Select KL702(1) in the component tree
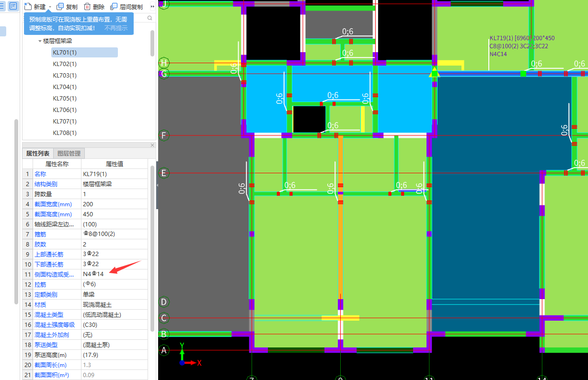 tap(65, 64)
